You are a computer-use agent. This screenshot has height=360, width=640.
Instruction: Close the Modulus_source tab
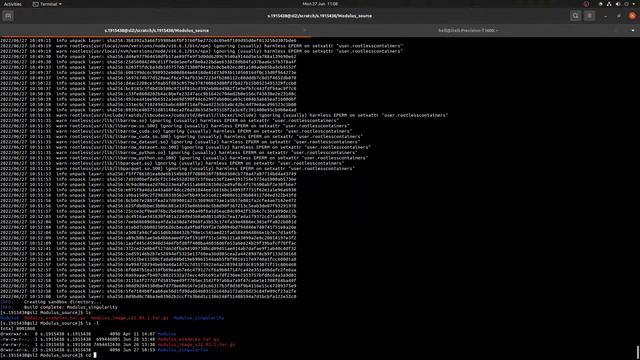pos(304,31)
